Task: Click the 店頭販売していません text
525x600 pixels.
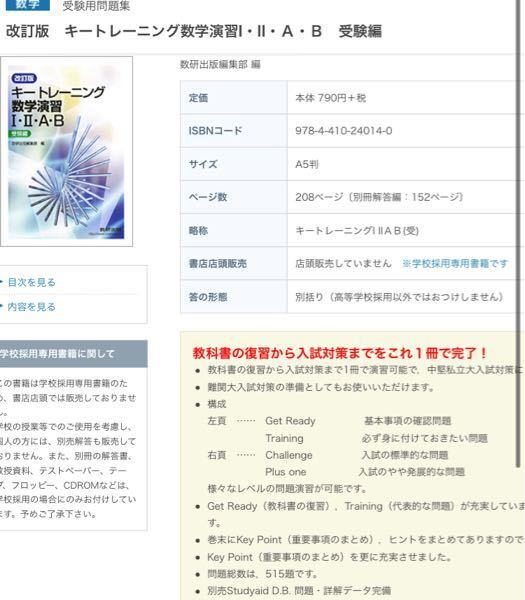Action: pyautogui.click(x=343, y=264)
